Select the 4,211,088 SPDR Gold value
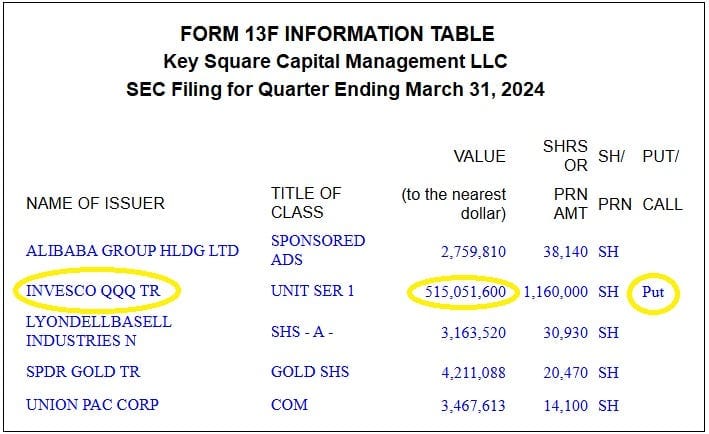This screenshot has height=434, width=709. [x=473, y=373]
